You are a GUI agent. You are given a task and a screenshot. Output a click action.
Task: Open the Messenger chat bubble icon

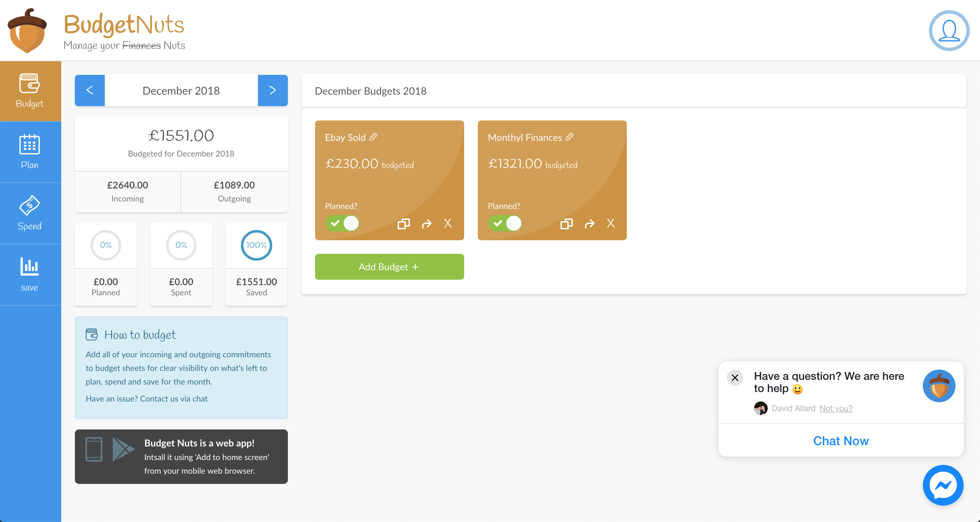point(943,485)
